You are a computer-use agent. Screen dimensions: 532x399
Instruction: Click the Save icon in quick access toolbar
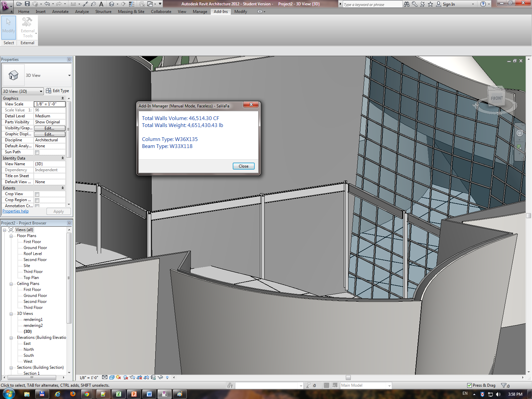pos(27,4)
